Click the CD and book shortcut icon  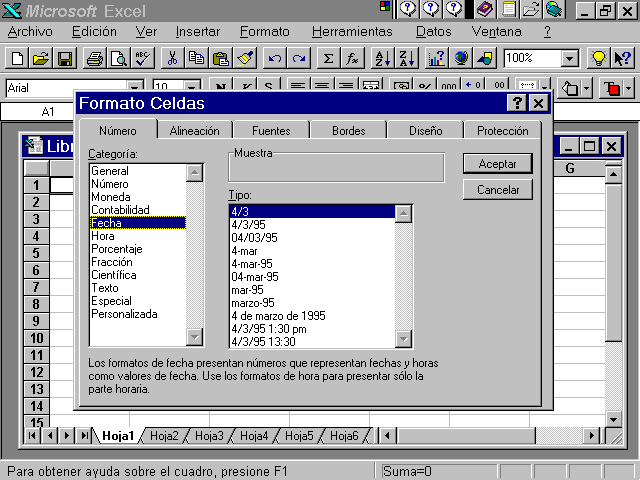pos(554,9)
